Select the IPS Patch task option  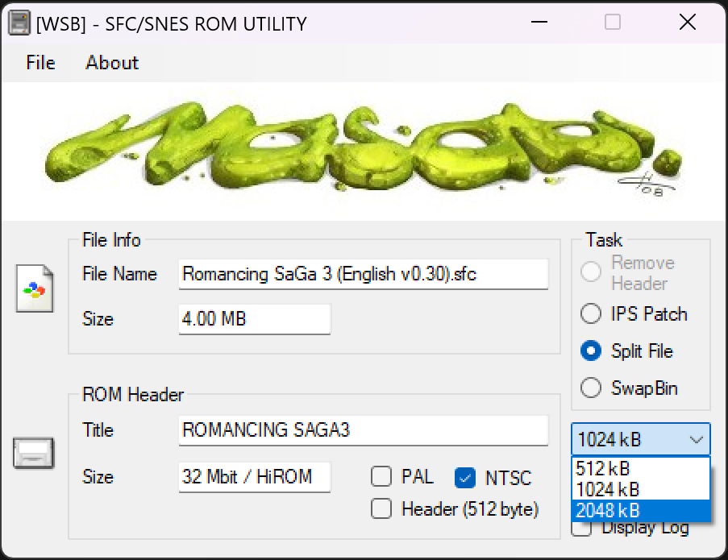591,313
